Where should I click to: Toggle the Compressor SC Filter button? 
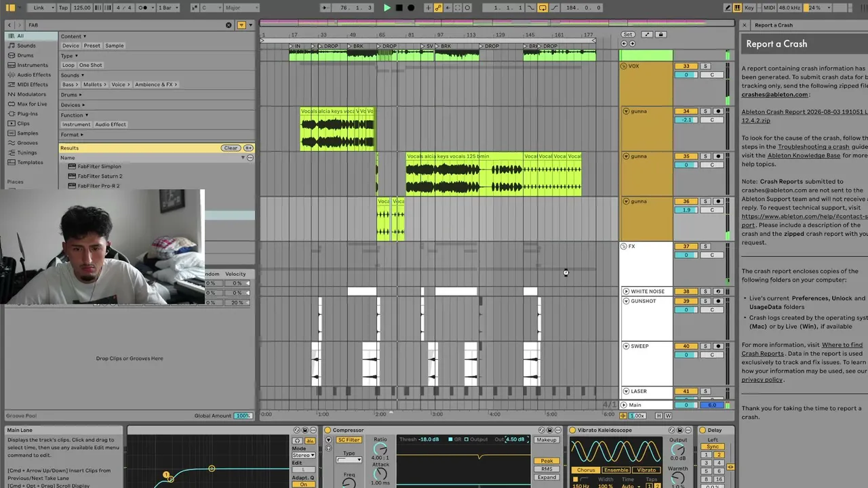(349, 440)
